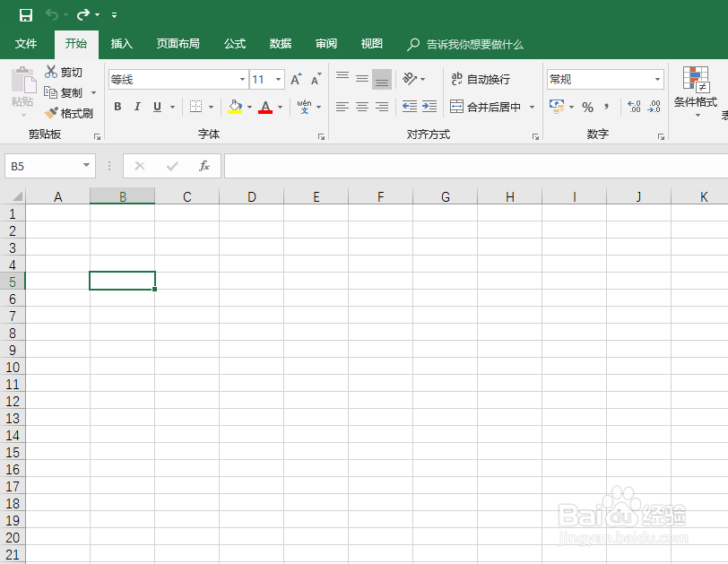Click the decrease indent icon
This screenshot has width=728, height=564.
click(x=410, y=107)
